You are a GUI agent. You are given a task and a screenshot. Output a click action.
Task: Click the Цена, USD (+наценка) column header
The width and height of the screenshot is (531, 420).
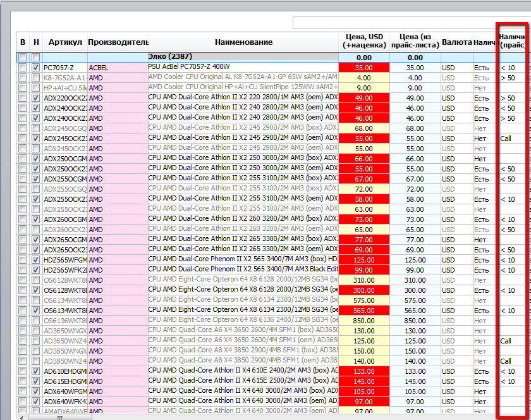(364, 41)
